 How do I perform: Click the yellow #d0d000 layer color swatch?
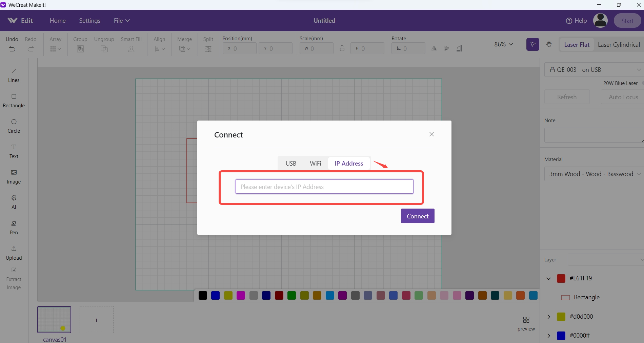coord(561,317)
